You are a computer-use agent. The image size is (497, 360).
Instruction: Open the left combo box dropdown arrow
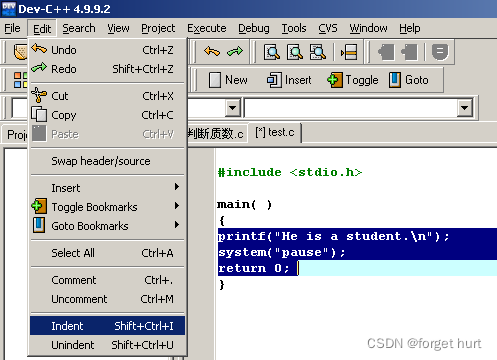233,108
